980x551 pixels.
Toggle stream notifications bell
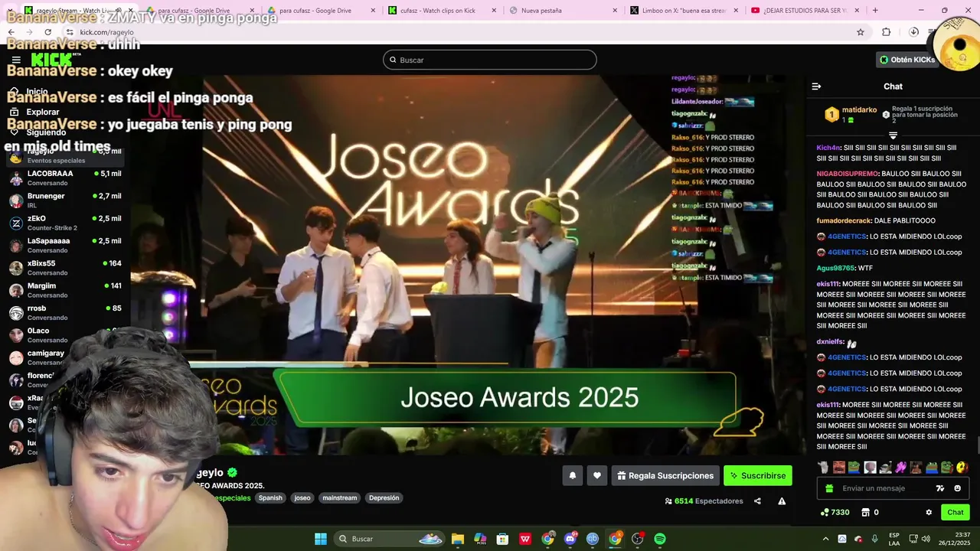point(572,475)
